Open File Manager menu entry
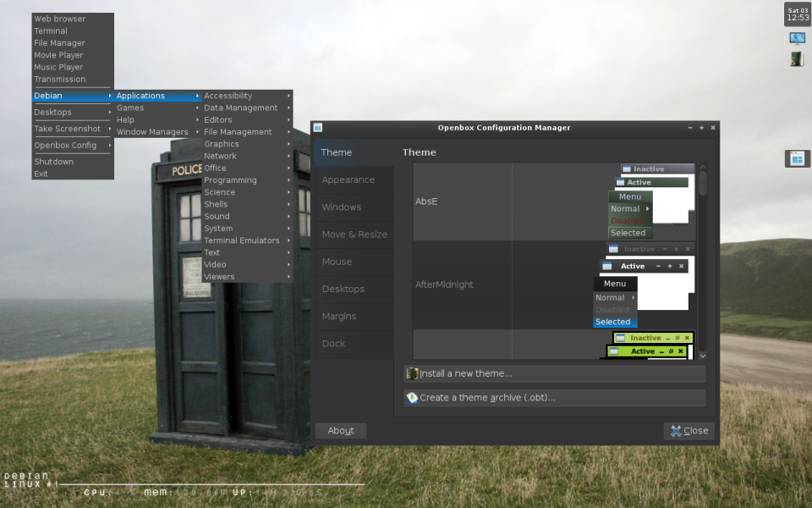812x508 pixels. click(73, 43)
